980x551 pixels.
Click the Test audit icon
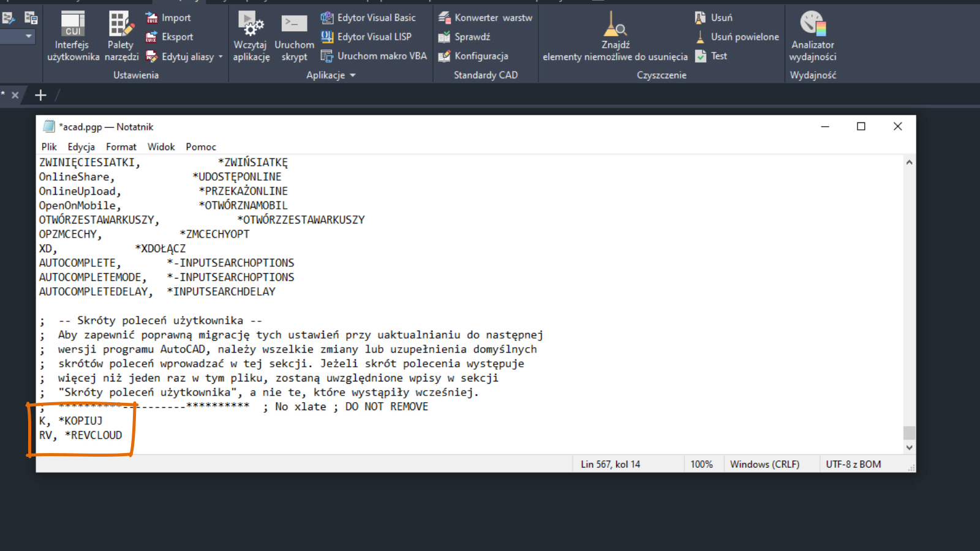[700, 56]
